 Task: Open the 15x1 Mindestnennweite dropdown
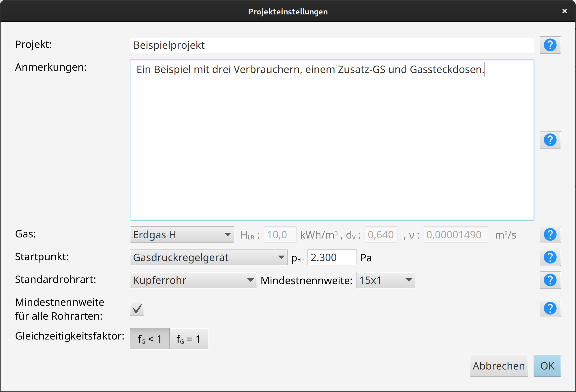coord(385,280)
